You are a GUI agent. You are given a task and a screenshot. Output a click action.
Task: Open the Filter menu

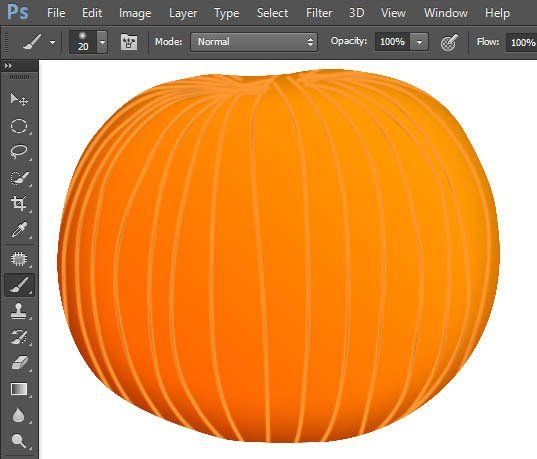319,13
